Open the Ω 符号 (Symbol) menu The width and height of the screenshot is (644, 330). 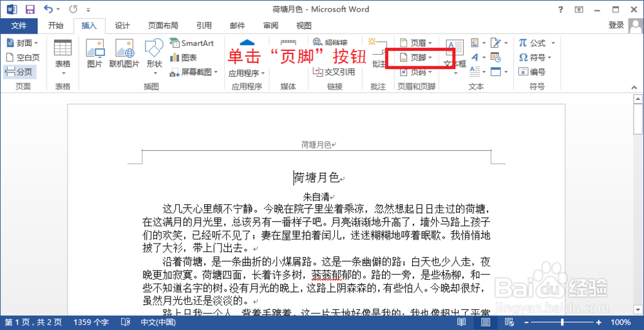535,57
